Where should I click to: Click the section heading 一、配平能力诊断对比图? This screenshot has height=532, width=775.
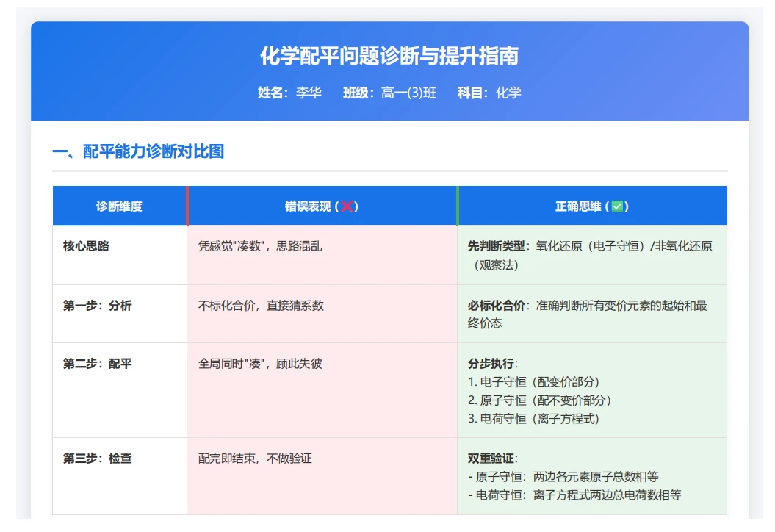point(138,151)
